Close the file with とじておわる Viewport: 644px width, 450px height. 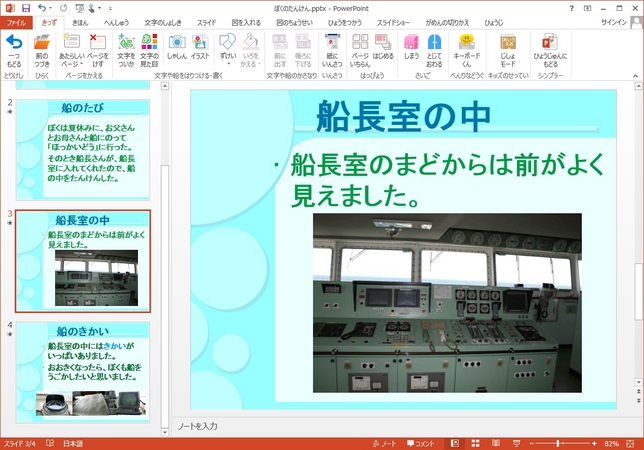tap(434, 51)
